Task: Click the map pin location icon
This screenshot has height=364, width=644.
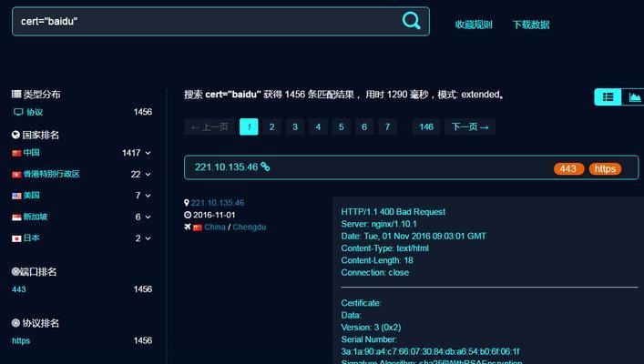Action: (187, 203)
